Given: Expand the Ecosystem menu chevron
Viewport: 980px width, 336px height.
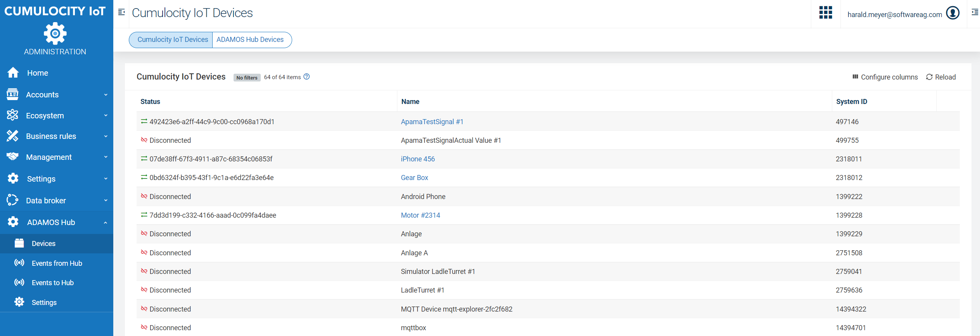Looking at the screenshot, I should click(x=106, y=115).
